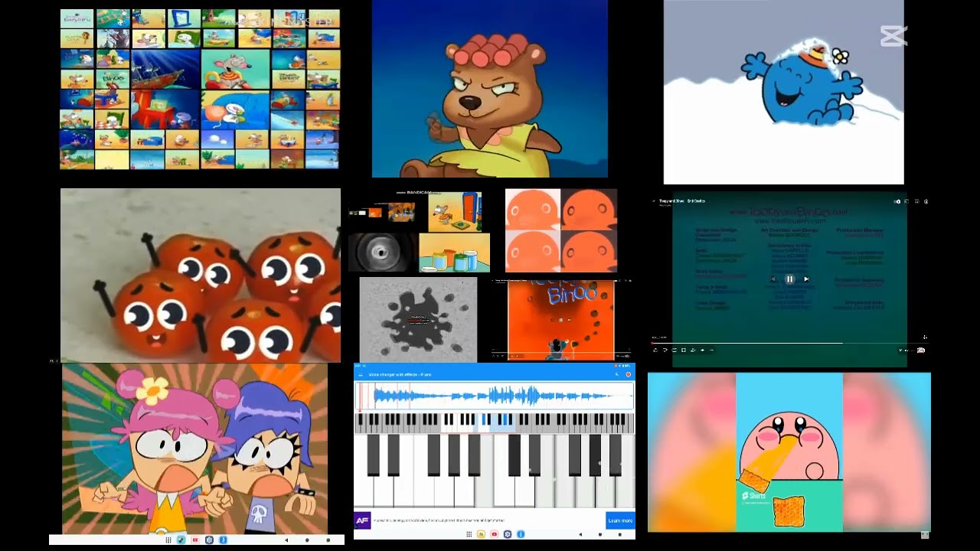
Task: Open first blue app icon in bottom-left taskbar
Action: 181,540
